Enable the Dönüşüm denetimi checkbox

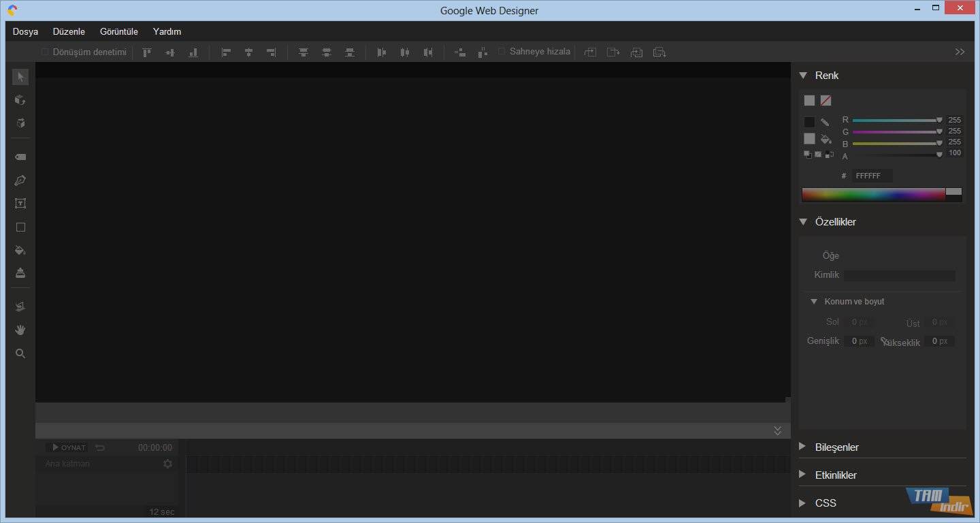(45, 52)
